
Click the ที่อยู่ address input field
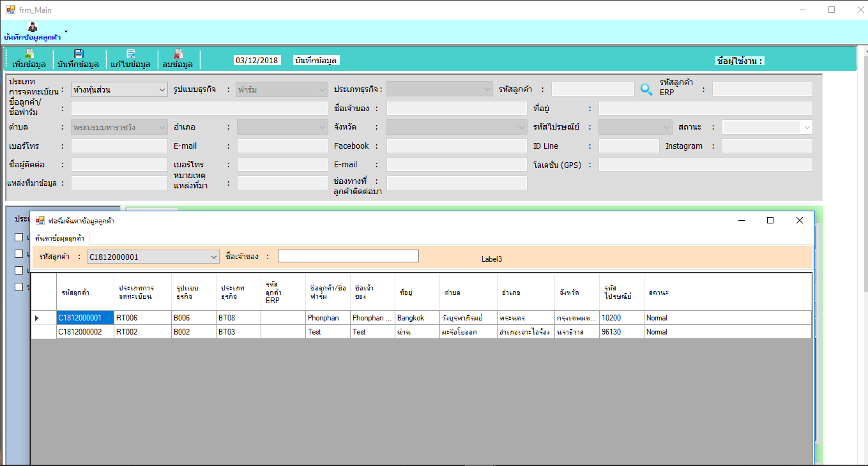point(705,109)
